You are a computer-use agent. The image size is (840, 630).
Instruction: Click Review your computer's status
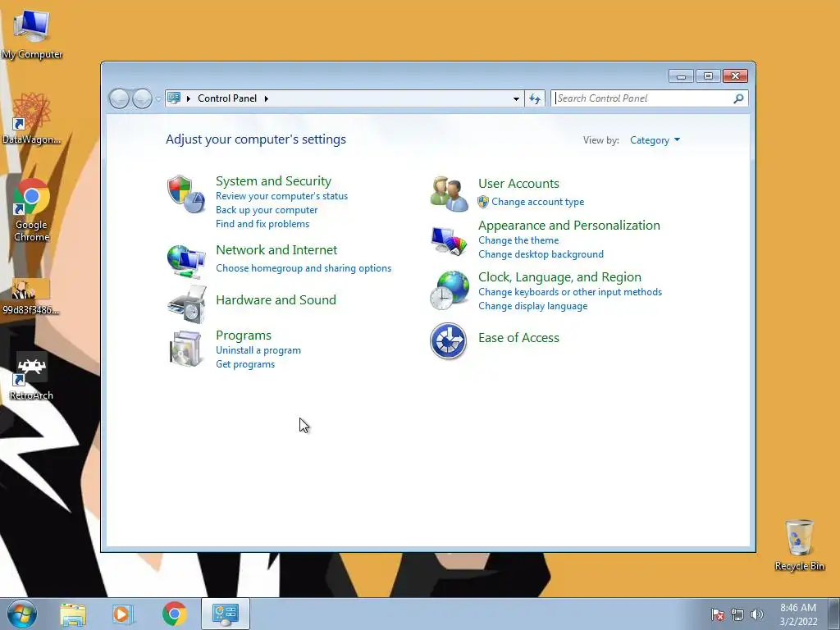point(282,196)
